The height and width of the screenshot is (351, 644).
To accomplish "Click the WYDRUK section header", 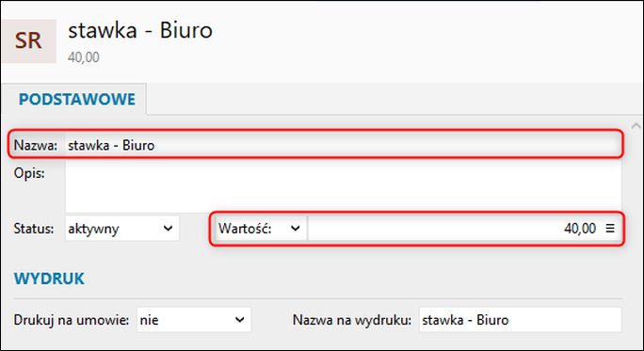I will (49, 279).
